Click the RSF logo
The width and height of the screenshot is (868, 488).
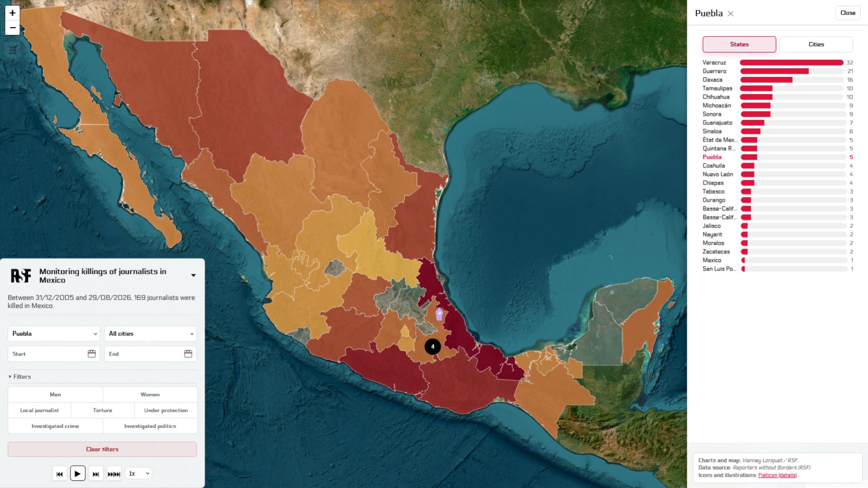tap(21, 276)
